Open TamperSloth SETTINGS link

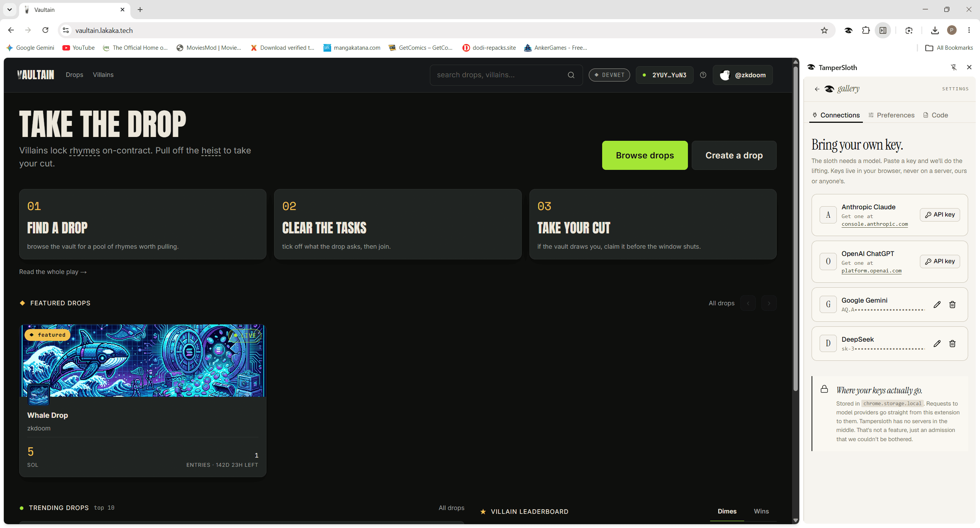[955, 89]
